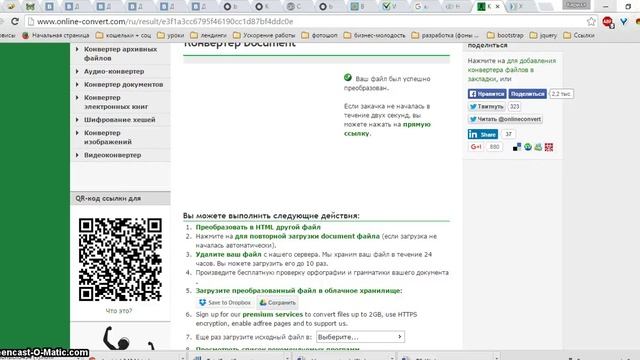This screenshot has width=640, height=360.
Task: Open the уроки bookmarks folder
Action: (171, 36)
